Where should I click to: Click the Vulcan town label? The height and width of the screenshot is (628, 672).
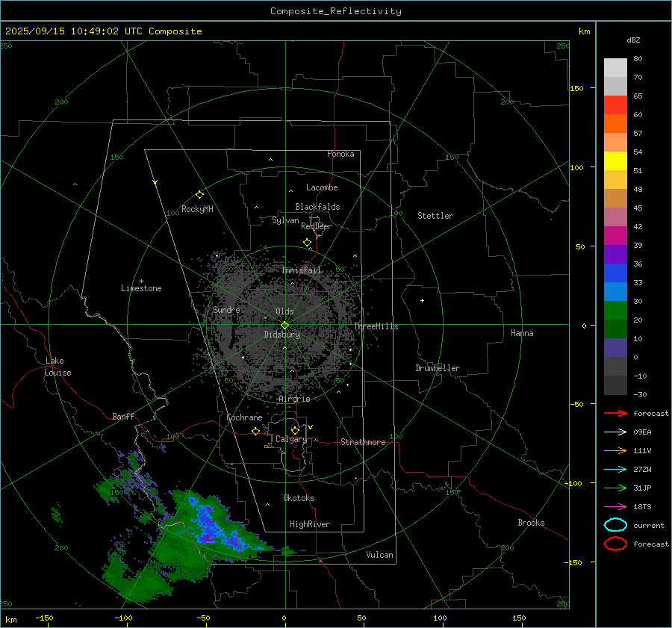380,555
